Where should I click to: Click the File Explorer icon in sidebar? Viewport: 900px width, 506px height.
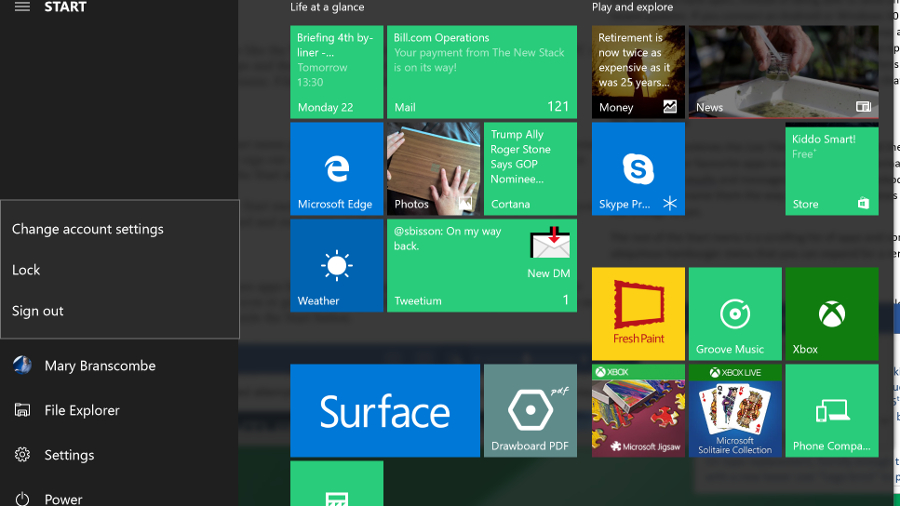(x=22, y=410)
